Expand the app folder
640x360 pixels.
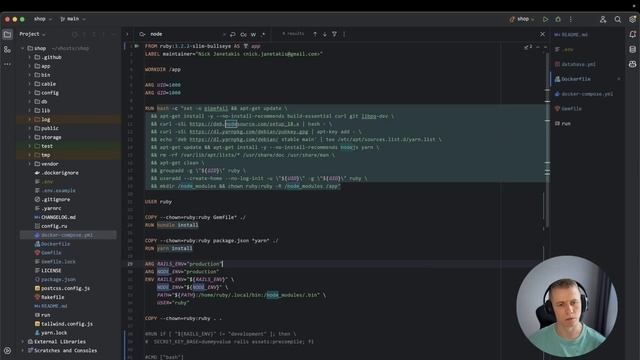tap(29, 66)
